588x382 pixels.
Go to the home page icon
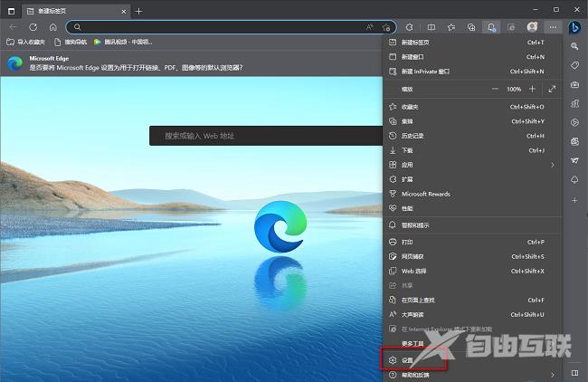[52, 27]
